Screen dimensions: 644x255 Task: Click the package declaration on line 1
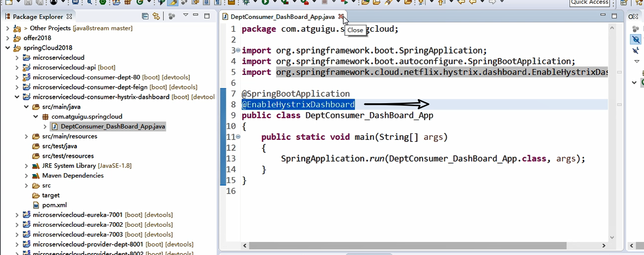click(320, 29)
